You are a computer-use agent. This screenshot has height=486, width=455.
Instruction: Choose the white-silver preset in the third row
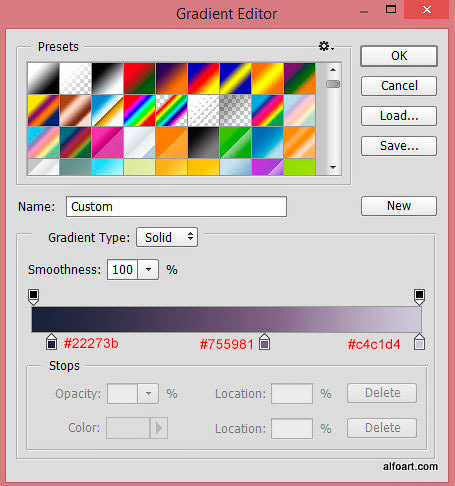pos(139,142)
